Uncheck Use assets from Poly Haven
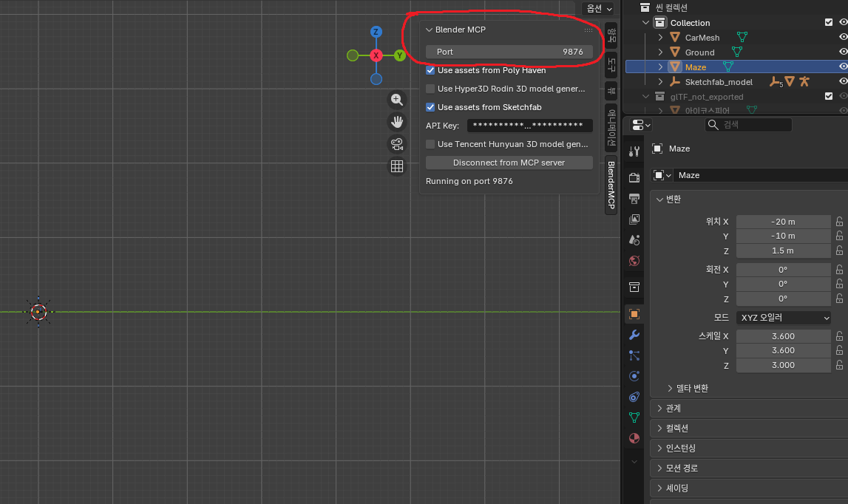Image resolution: width=848 pixels, height=504 pixels. click(x=430, y=70)
